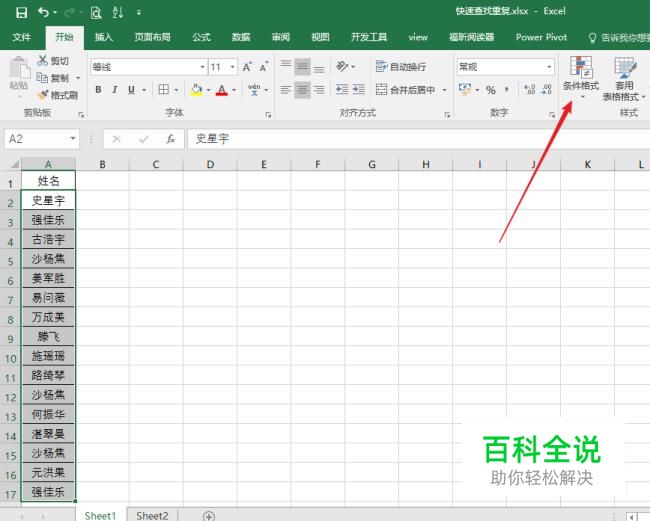
Task: Switch to the Sheet2 tab
Action: 153,515
